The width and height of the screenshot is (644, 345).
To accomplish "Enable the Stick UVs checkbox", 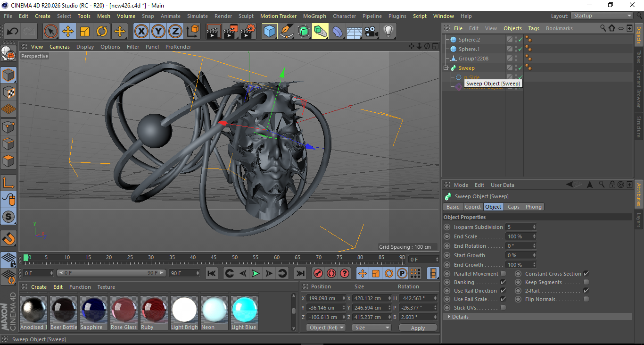I will click(503, 308).
